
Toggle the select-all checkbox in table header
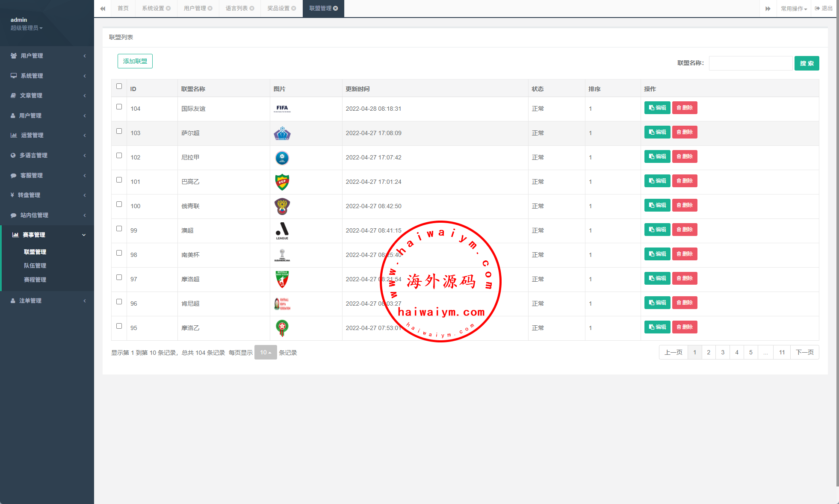(119, 86)
